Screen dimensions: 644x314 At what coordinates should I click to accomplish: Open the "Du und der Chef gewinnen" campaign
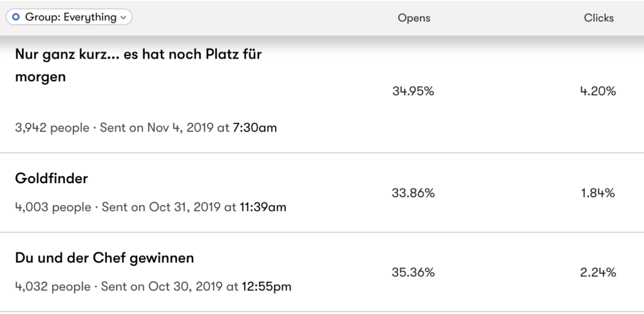pyautogui.click(x=104, y=258)
